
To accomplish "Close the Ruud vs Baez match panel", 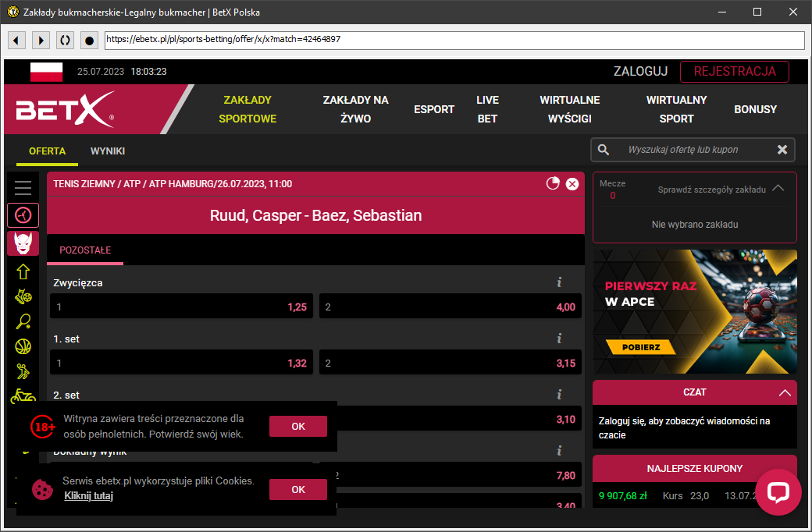I will [x=572, y=184].
